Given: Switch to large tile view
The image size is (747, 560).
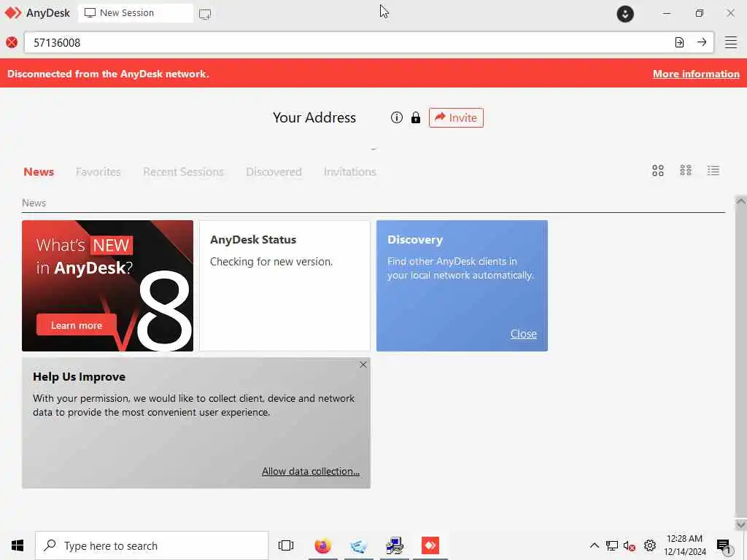Looking at the screenshot, I should [x=658, y=171].
